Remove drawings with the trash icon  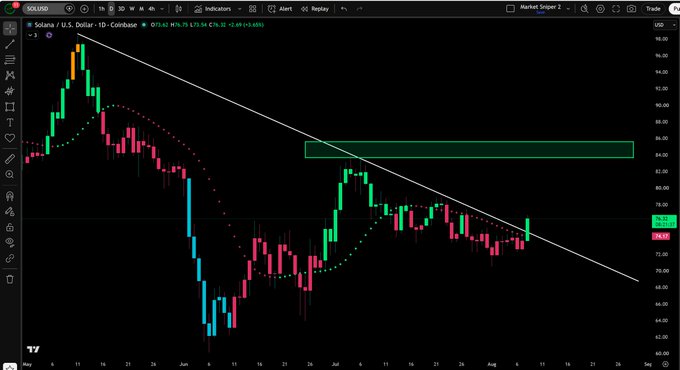pyautogui.click(x=10, y=279)
